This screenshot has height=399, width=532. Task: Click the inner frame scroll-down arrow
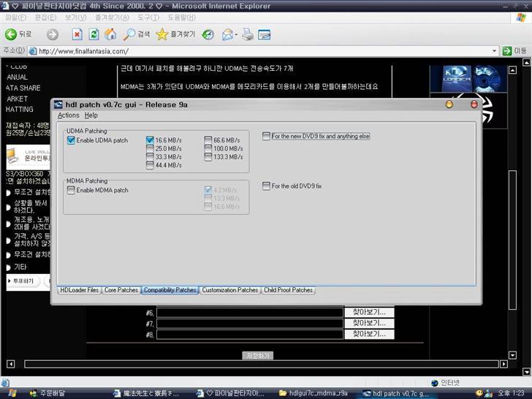[513, 355]
